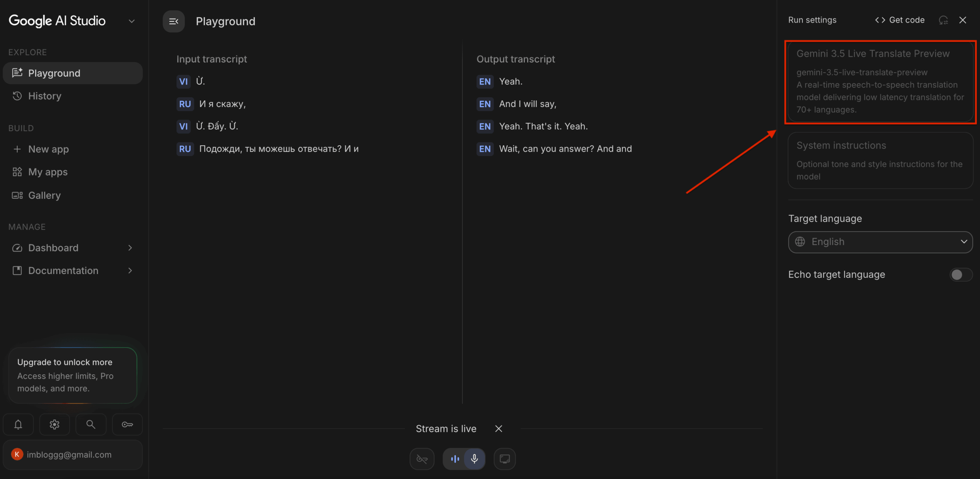Click the Output transcript heading
The height and width of the screenshot is (479, 980).
[x=516, y=59]
